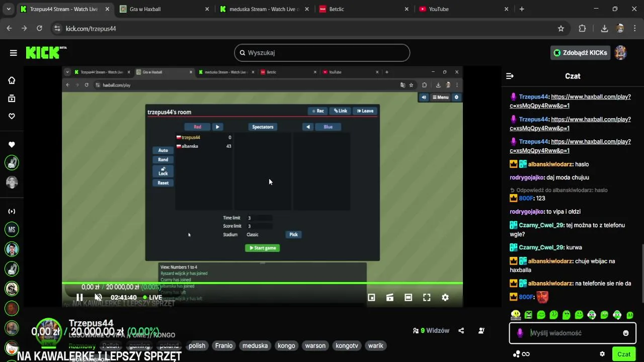This screenshot has width=644, height=362.
Task: Switch to the Betclic tab
Action: (x=364, y=9)
